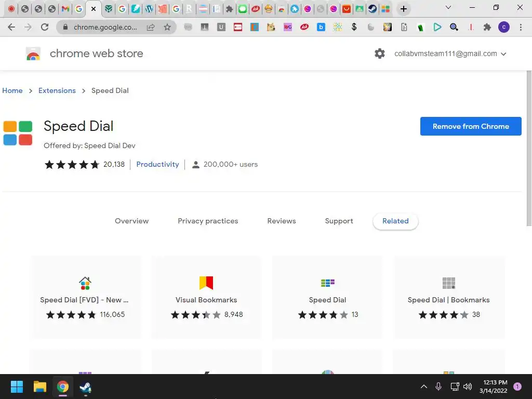532x399 pixels.
Task: Click the volume speaker tray icon
Action: (x=468, y=387)
